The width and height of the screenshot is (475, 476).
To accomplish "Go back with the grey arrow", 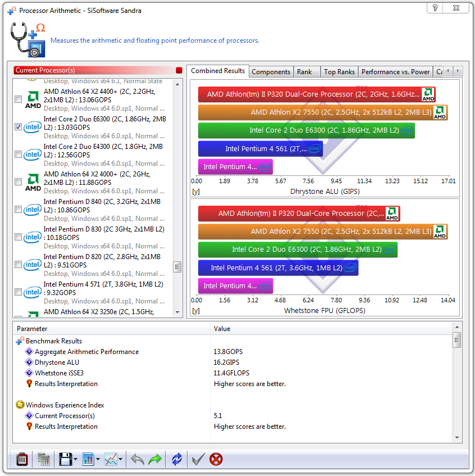I will (137, 459).
